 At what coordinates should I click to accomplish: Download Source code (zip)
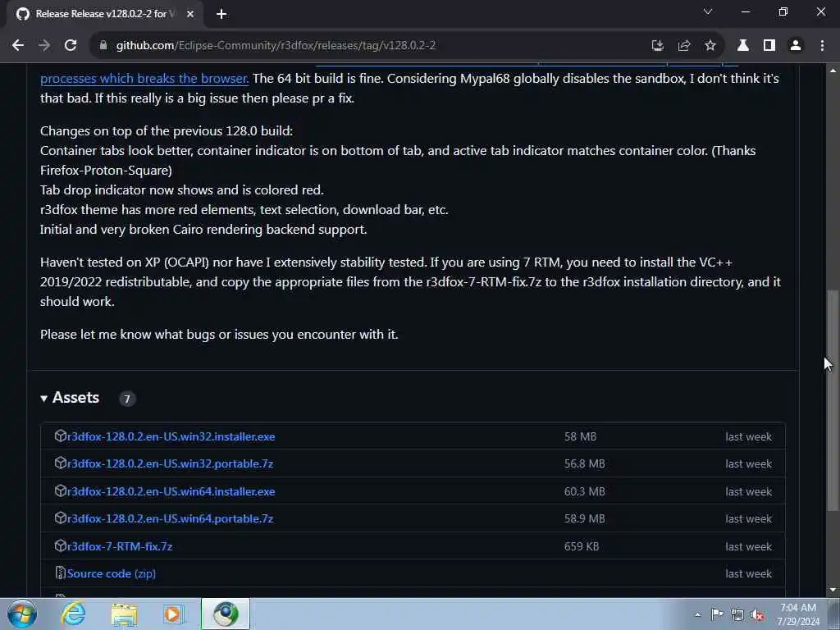(112, 573)
